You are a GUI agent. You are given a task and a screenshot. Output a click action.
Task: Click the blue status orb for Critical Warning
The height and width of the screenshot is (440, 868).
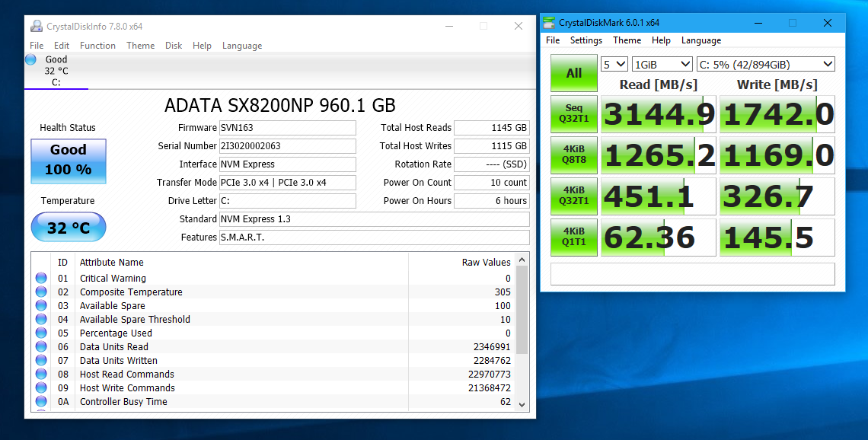pos(41,278)
